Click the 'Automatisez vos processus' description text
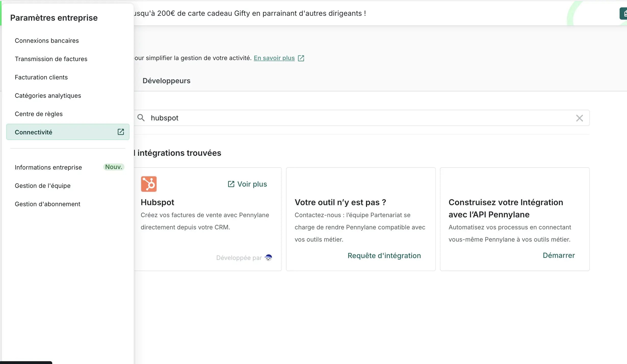627x364 pixels. (510, 233)
